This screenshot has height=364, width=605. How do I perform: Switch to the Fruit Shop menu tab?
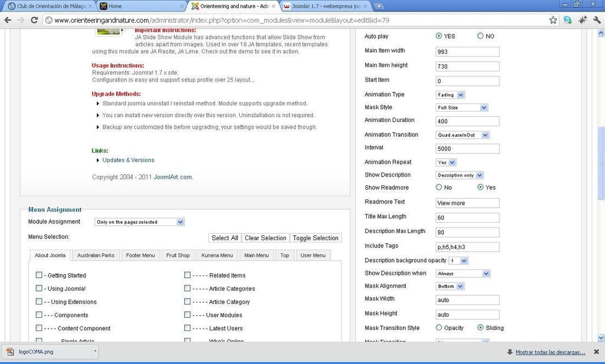[x=178, y=255]
